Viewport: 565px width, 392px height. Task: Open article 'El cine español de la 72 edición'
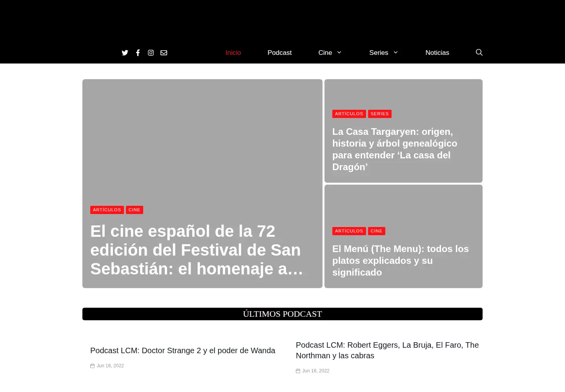tap(197, 250)
